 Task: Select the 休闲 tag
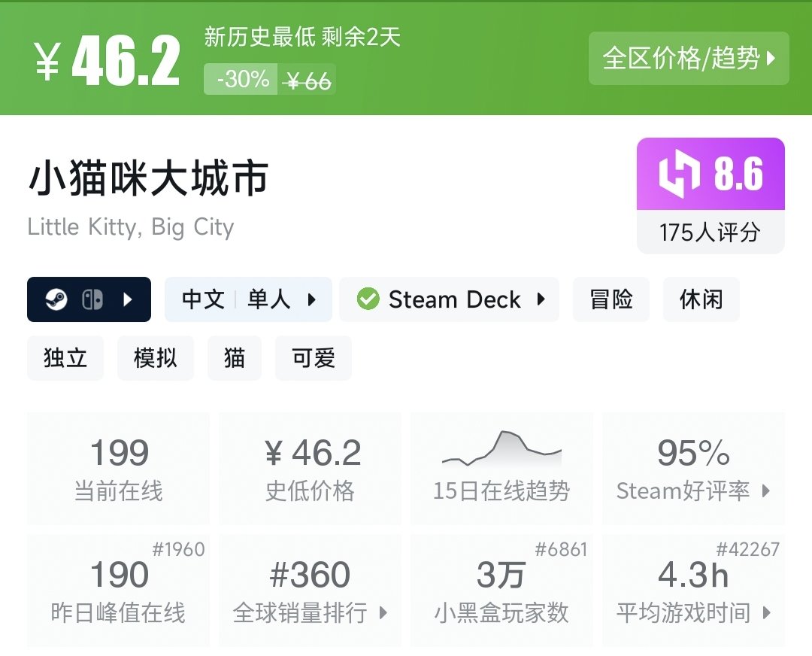pyautogui.click(x=701, y=299)
